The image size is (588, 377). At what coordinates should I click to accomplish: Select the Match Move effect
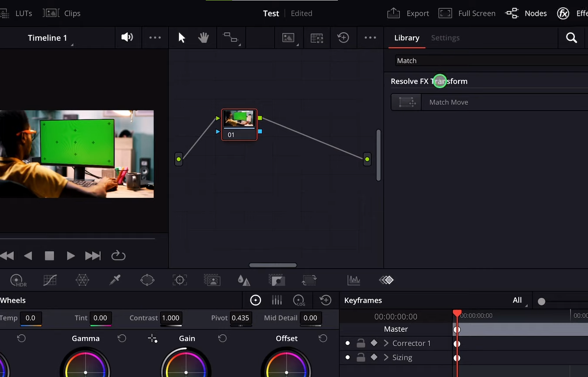(x=448, y=102)
